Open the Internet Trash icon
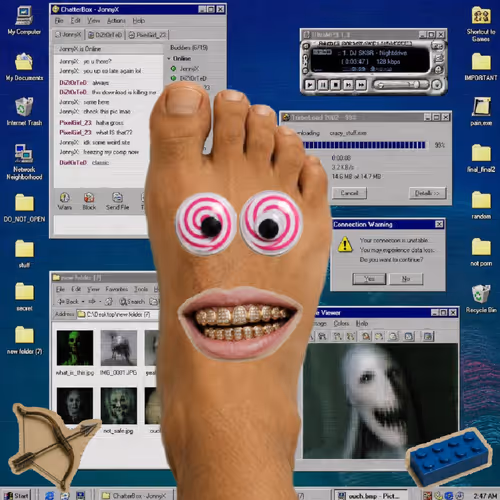This screenshot has height=500, width=500. click(24, 111)
